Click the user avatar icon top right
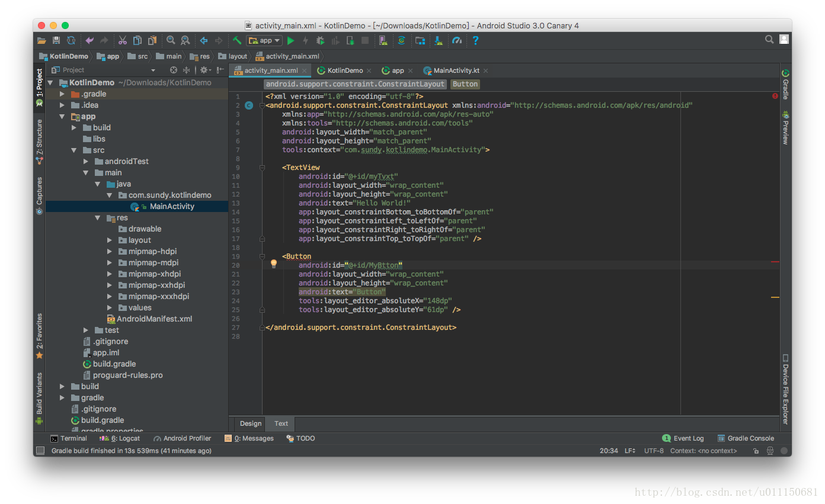 pyautogui.click(x=784, y=40)
